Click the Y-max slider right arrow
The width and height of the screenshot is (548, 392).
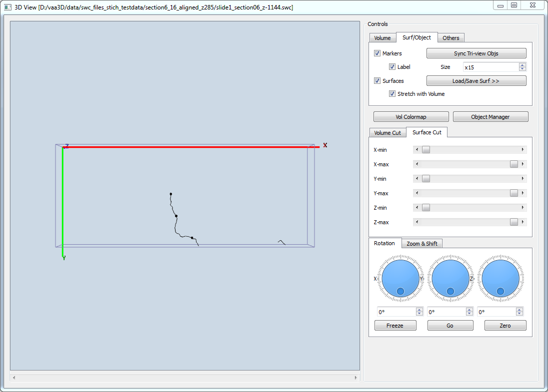click(x=523, y=193)
